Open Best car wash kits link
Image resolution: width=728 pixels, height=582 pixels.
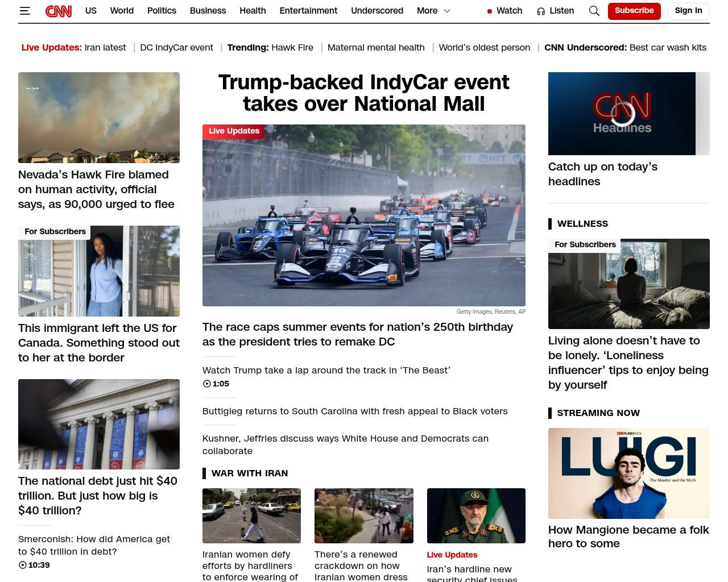tap(668, 48)
